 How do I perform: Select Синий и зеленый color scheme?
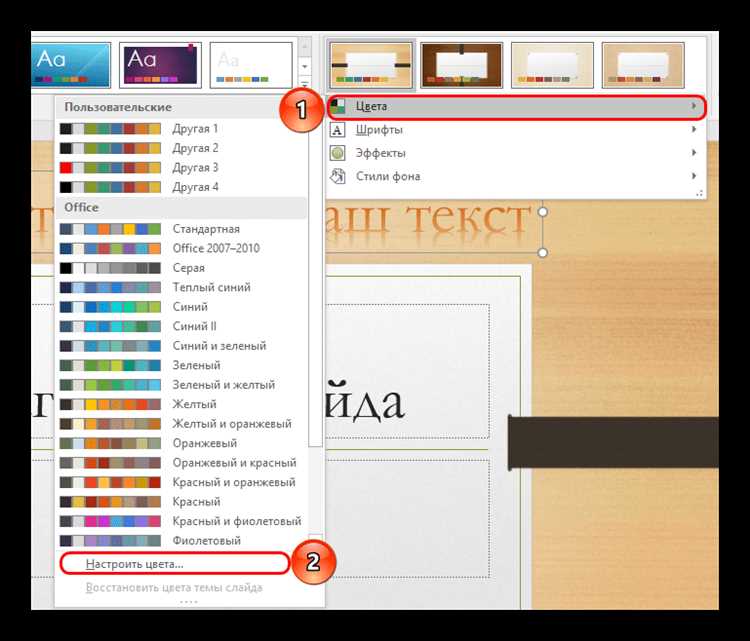[x=182, y=346]
